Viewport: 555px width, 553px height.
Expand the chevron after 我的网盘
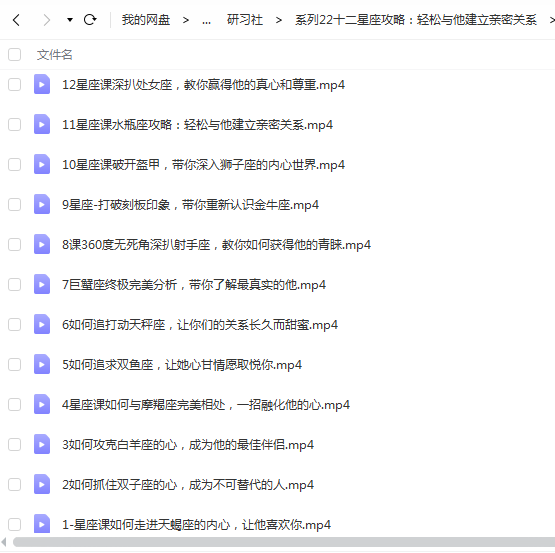[x=186, y=20]
